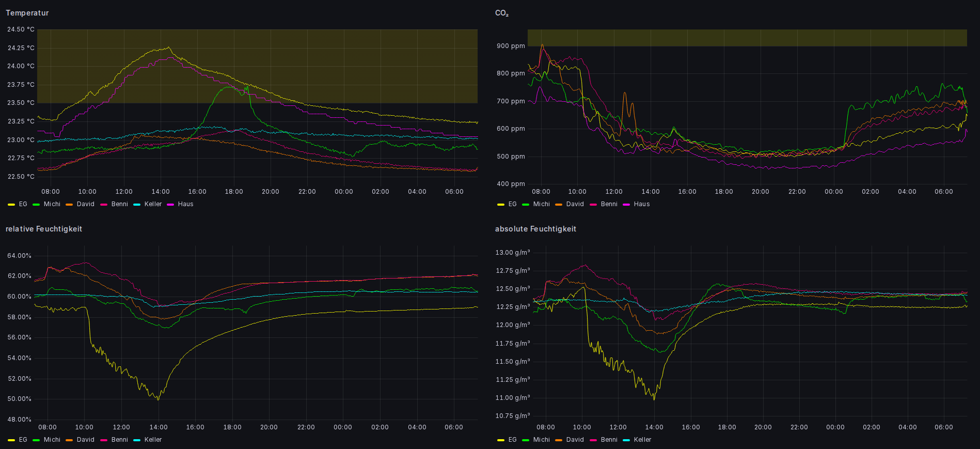Click the 00:00 mark on CO₂ time axis
This screenshot has width=980, height=449.
coord(833,192)
